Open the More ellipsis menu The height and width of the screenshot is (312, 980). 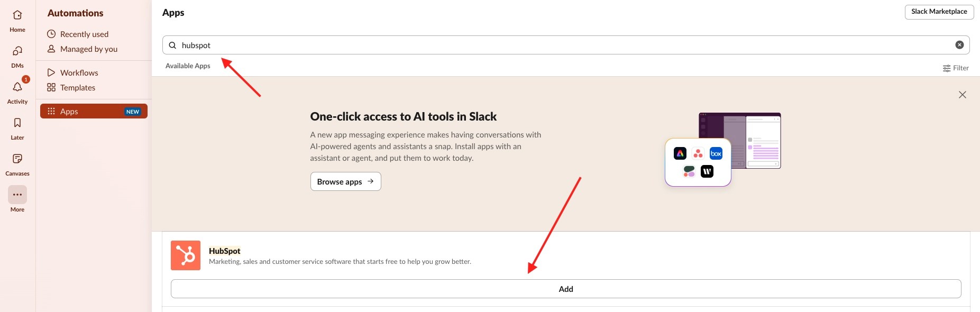(17, 195)
